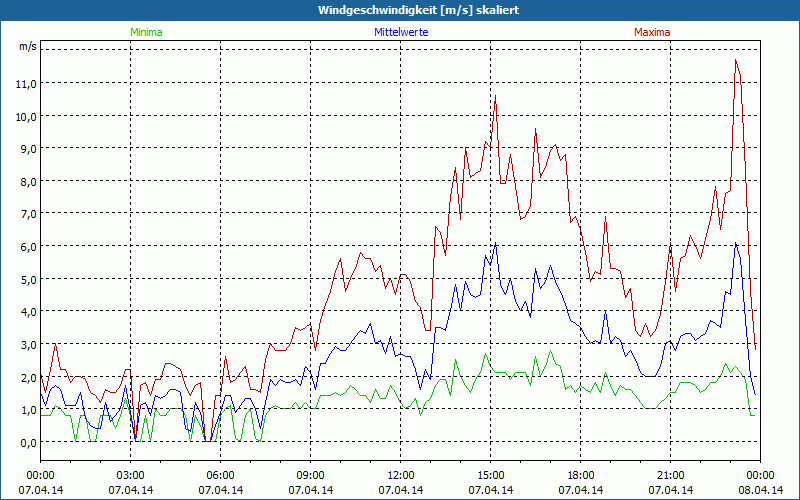Click the '09:00' time axis label

pyautogui.click(x=311, y=476)
